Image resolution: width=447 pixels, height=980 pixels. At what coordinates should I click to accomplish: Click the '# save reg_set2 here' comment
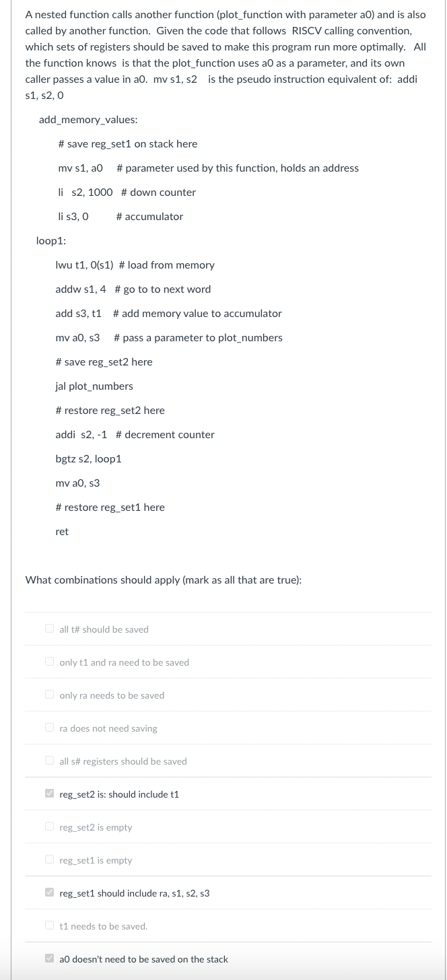click(104, 362)
